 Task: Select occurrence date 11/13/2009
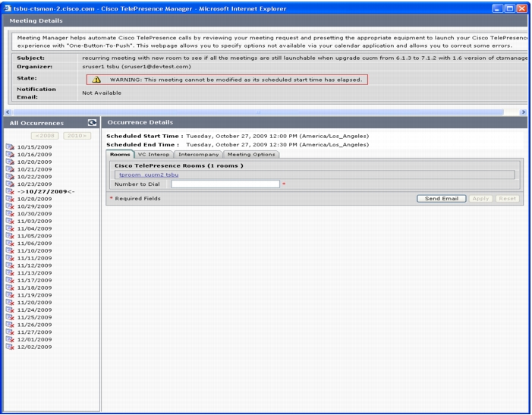(35, 273)
